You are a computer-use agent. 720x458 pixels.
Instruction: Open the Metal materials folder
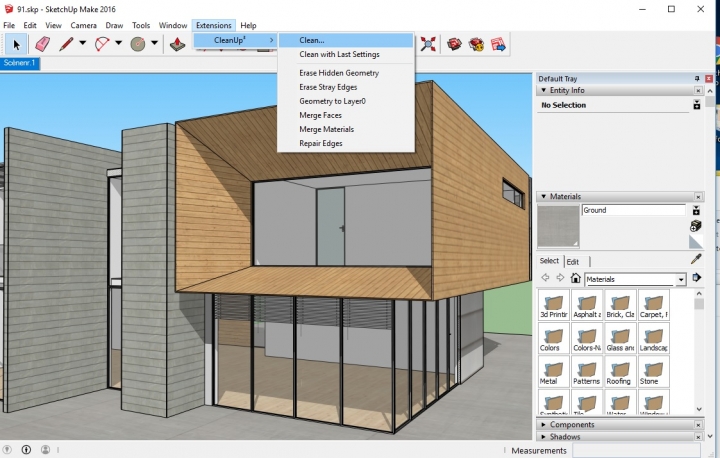pyautogui.click(x=554, y=372)
